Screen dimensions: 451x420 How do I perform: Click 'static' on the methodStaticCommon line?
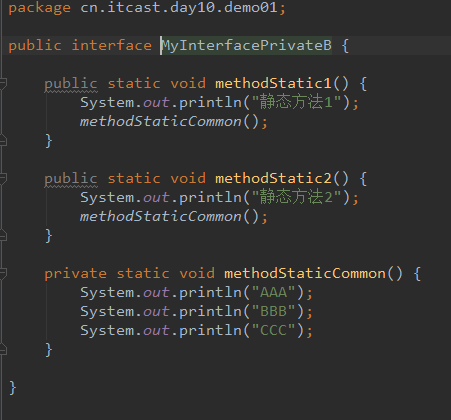143,273
